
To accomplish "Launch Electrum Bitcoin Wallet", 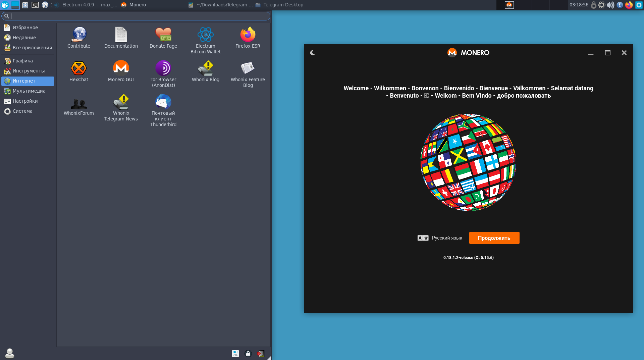I will pyautogui.click(x=206, y=40).
